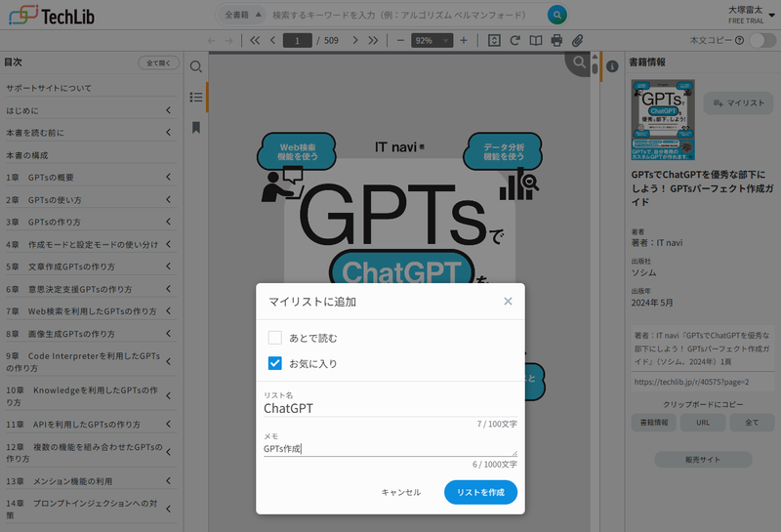
Task: Click the blue search magnifier button
Action: point(556,15)
